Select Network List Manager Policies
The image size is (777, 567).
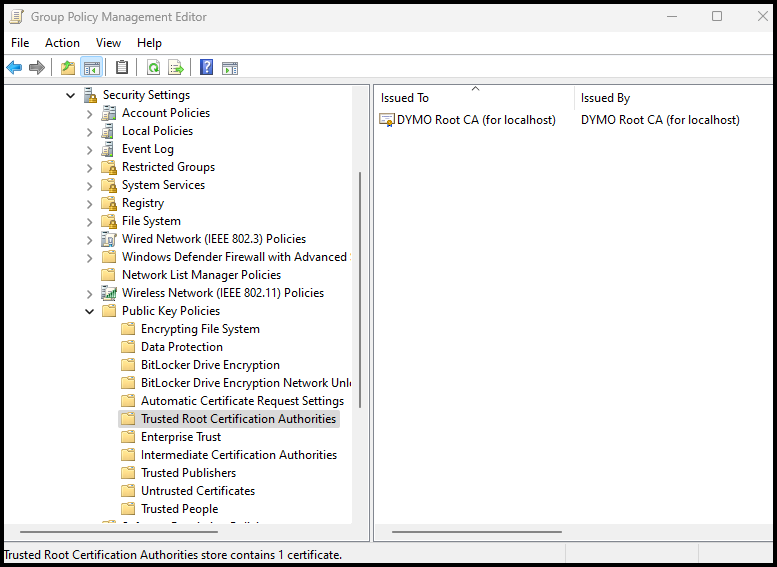[x=201, y=275]
